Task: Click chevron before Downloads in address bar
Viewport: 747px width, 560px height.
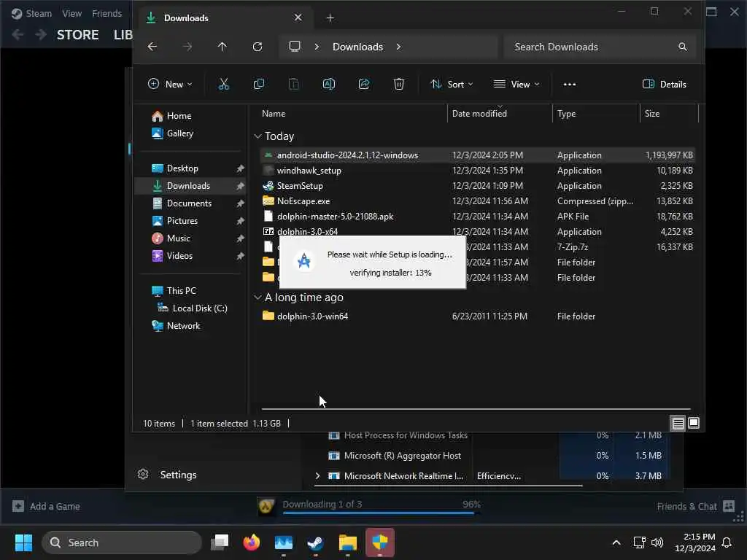Action: [x=317, y=47]
